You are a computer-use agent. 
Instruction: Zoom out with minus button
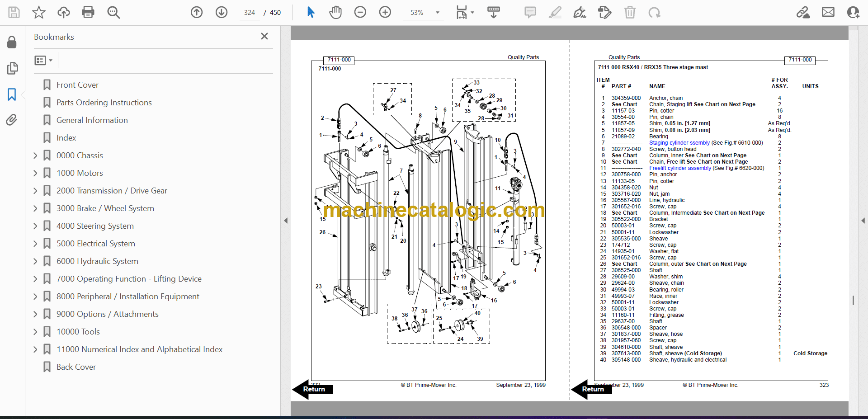pos(360,12)
